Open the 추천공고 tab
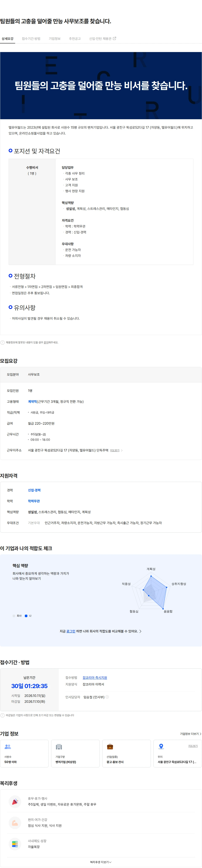 (x=75, y=39)
